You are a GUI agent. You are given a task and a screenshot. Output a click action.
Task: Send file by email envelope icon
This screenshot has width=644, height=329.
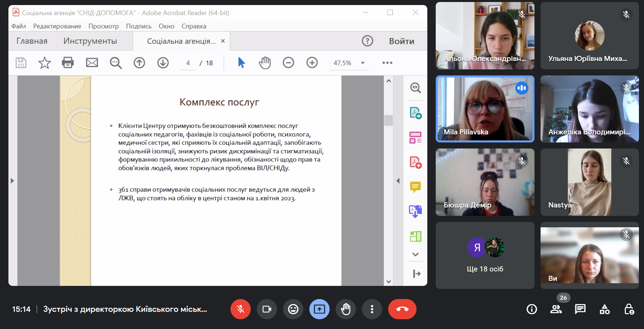[x=92, y=63]
